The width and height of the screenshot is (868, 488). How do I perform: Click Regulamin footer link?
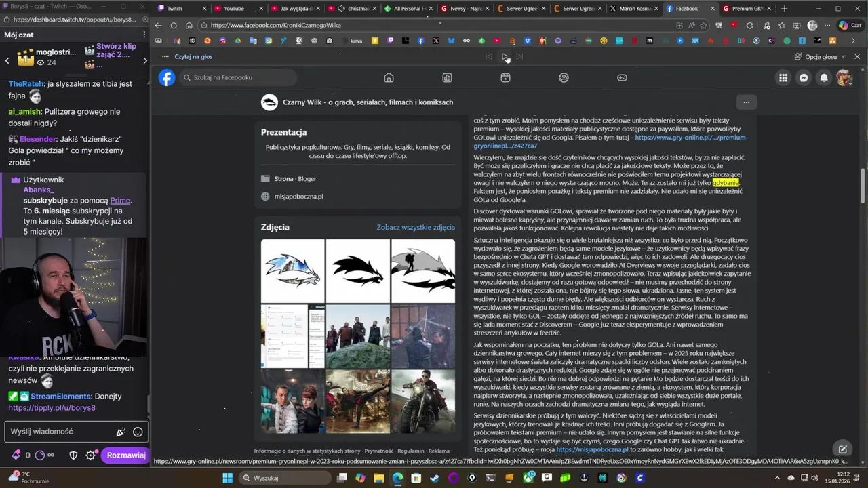pyautogui.click(x=411, y=451)
